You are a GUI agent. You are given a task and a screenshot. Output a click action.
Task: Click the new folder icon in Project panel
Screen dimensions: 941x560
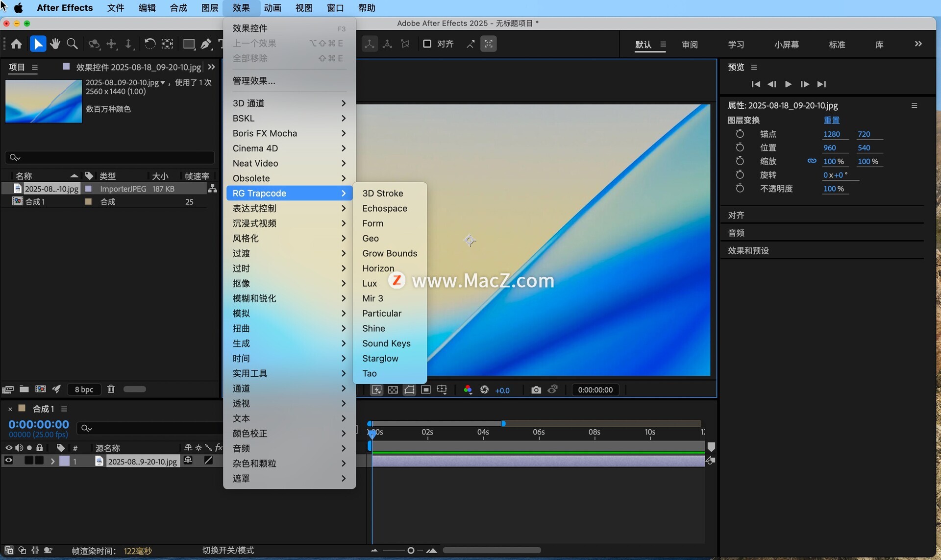[x=24, y=389]
